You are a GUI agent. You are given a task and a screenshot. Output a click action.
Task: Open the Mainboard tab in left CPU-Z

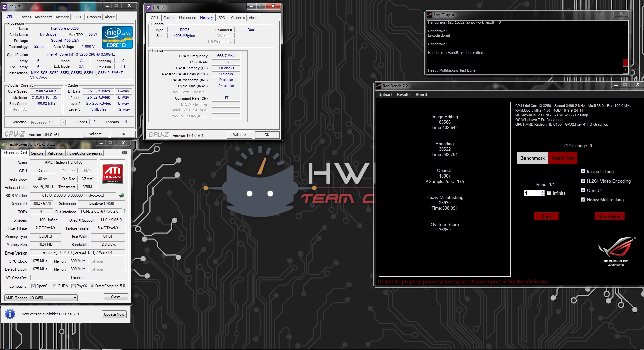[x=43, y=17]
